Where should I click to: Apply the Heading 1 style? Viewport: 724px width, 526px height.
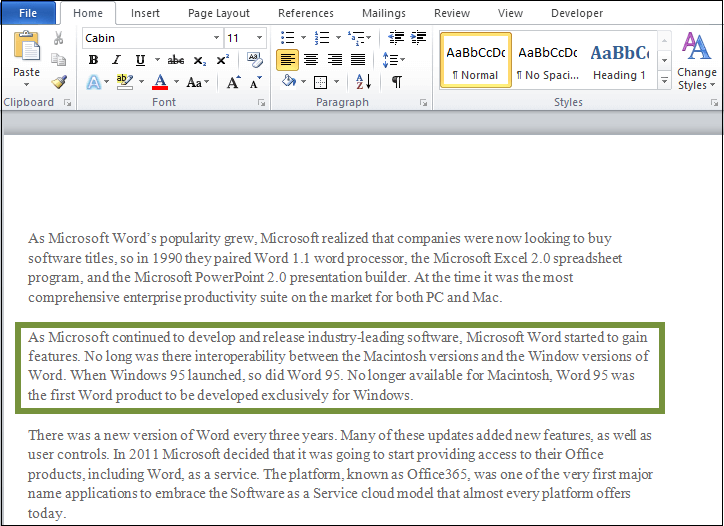620,60
